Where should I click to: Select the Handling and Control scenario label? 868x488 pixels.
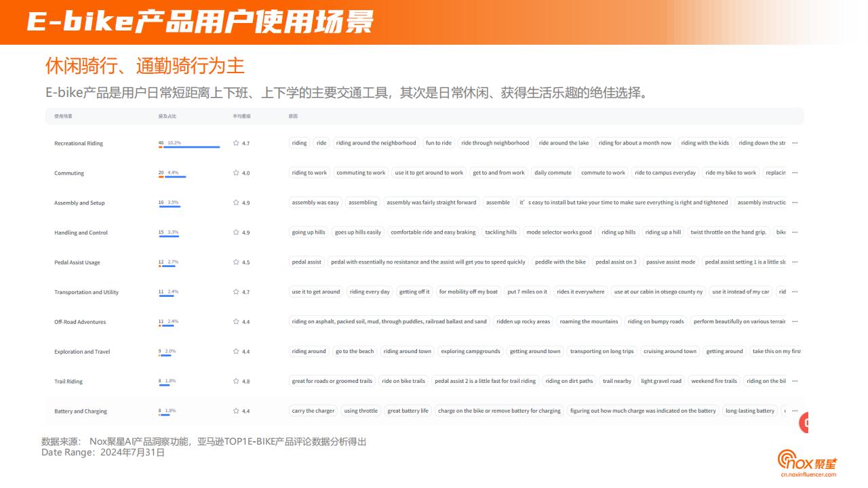[81, 233]
